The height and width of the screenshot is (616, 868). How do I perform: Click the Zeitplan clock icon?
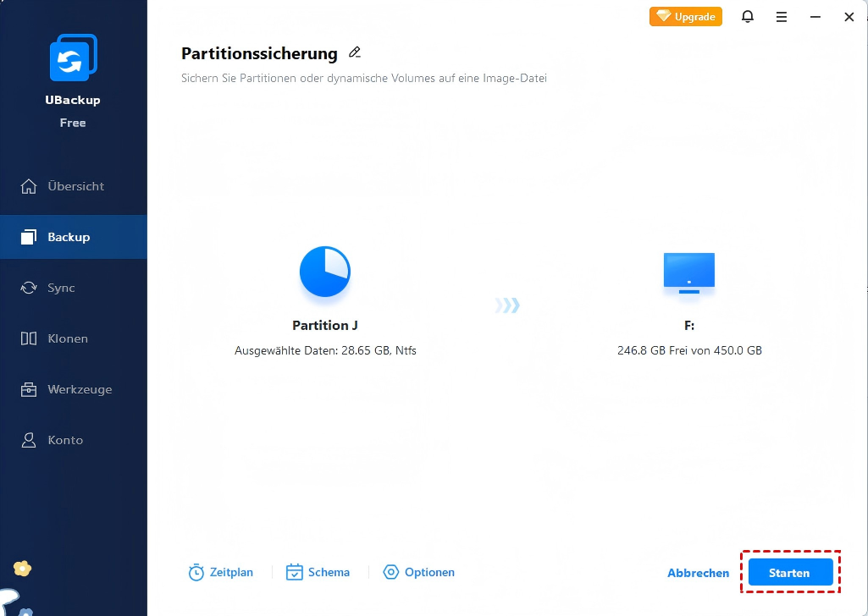point(196,573)
